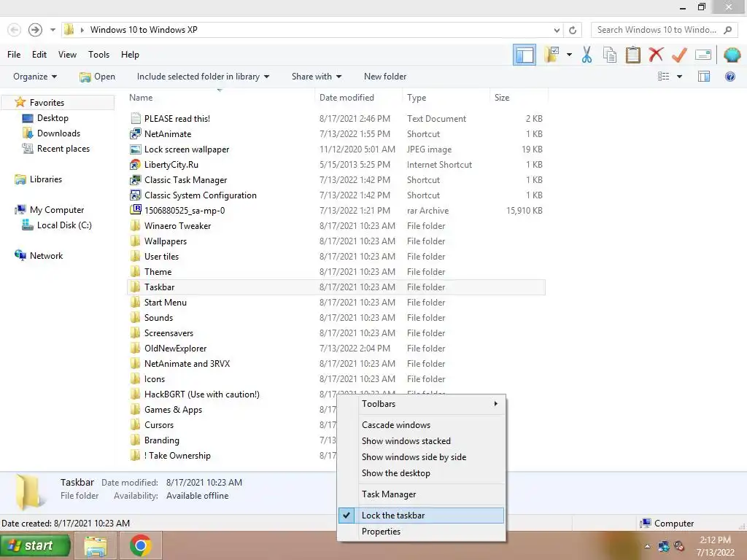Delete selection with the red X icon
747x560 pixels.
click(x=656, y=55)
